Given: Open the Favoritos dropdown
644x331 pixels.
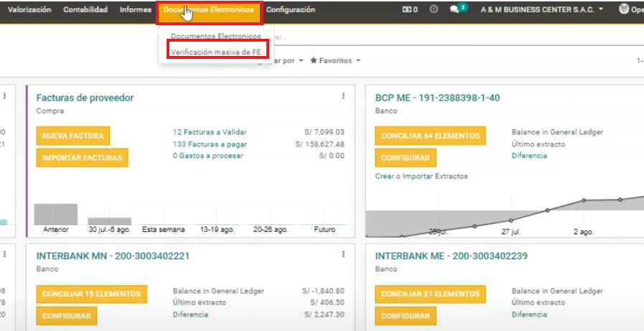Looking at the screenshot, I should (335, 61).
